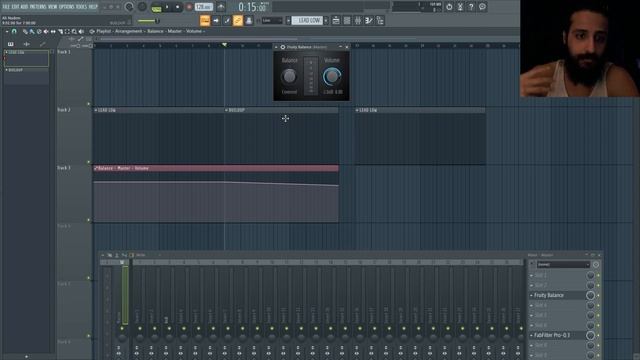Image resolution: width=640 pixels, height=360 pixels.
Task: Select the Slip tool in playlist
Action: (x=53, y=31)
